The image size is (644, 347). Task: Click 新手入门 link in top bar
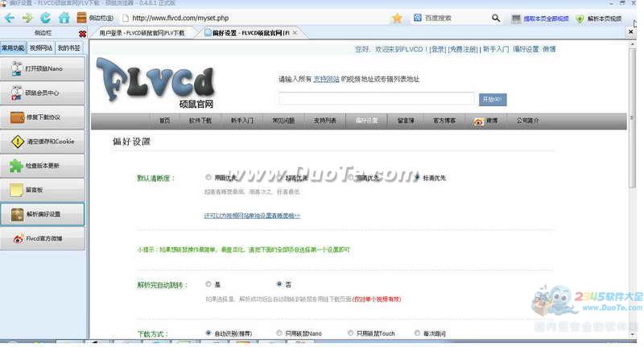[x=496, y=49]
